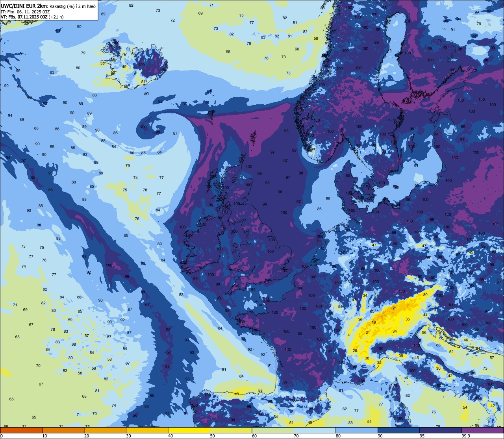Select the yellow legend swatch between 40 and 50
Image resolution: width=504 pixels, height=439 pixels.
pos(189,430)
